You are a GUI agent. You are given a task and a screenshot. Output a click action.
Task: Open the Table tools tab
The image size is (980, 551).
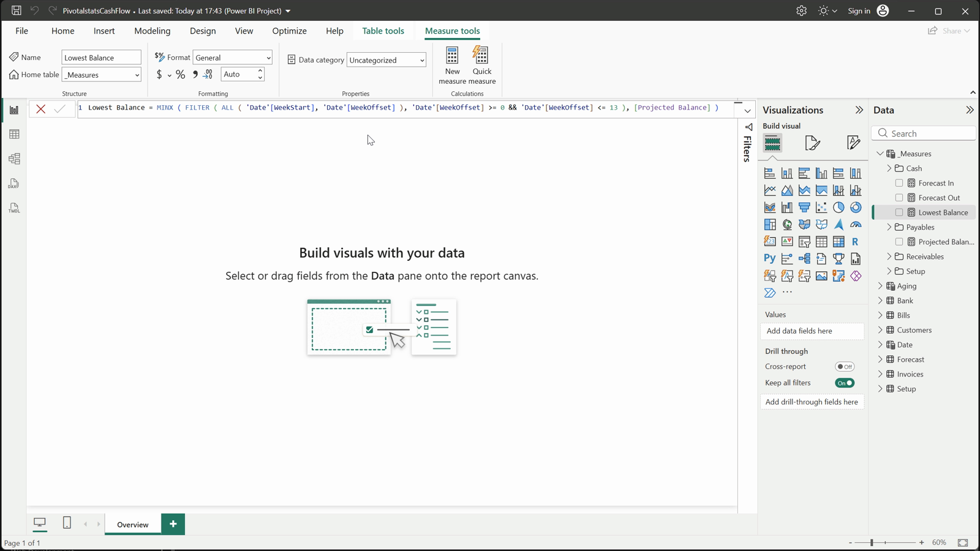[x=383, y=31]
